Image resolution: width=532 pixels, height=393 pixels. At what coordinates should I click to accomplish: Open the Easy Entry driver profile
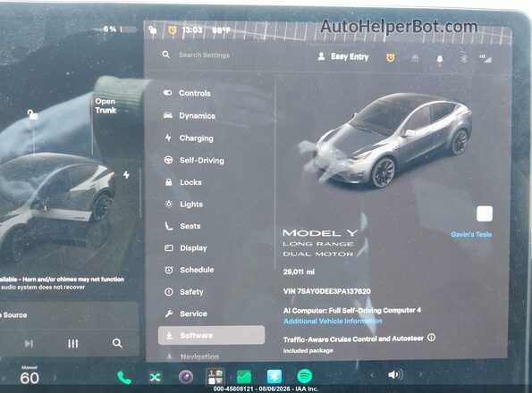pyautogui.click(x=343, y=56)
